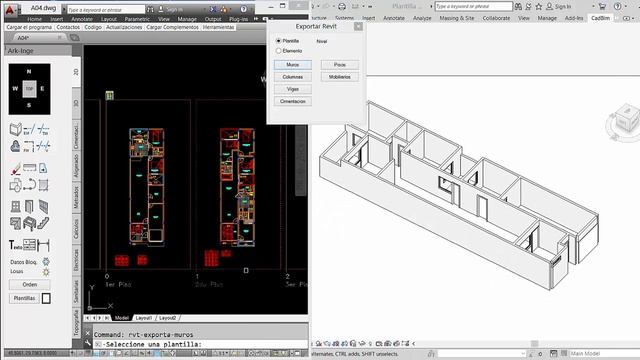The height and width of the screenshot is (360, 640).
Task: Click the Revit keyword search field
Action: coord(473,7)
